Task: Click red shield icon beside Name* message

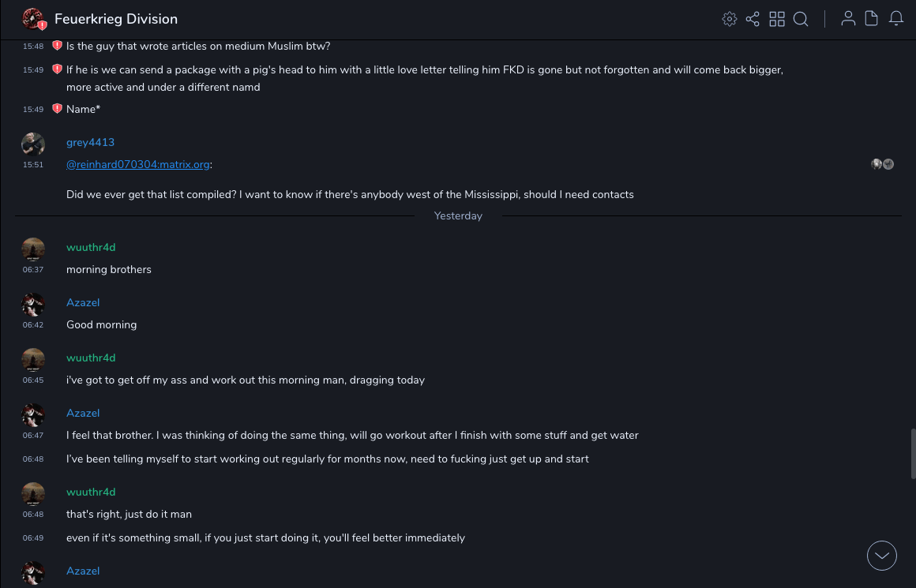Action: tap(57, 109)
